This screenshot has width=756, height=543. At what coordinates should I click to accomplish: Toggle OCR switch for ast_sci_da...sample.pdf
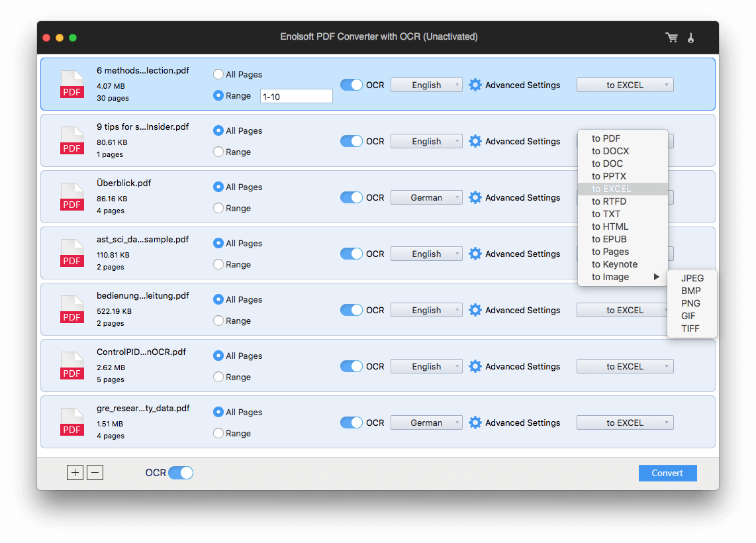tap(351, 254)
